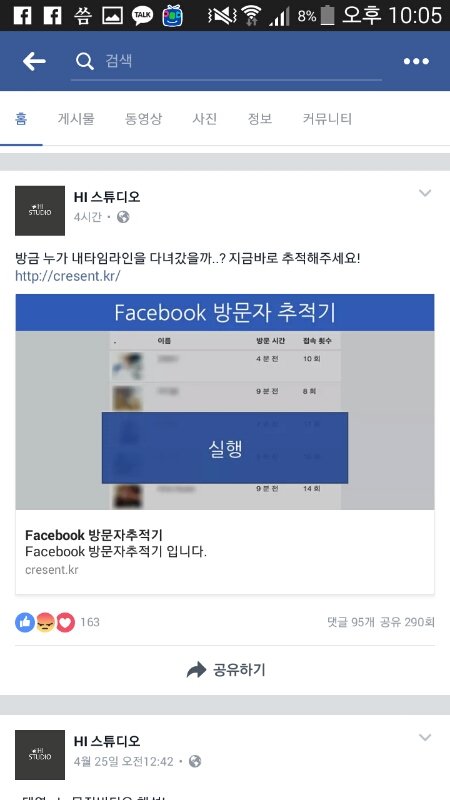Tap the globe privacy icon beside 4시간
The image size is (450, 800).
pyautogui.click(x=123, y=217)
